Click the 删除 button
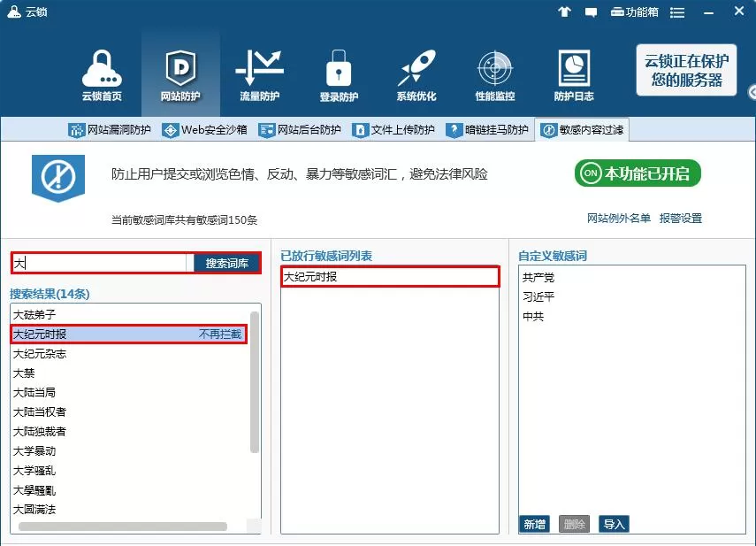The height and width of the screenshot is (546, 756). (x=574, y=524)
